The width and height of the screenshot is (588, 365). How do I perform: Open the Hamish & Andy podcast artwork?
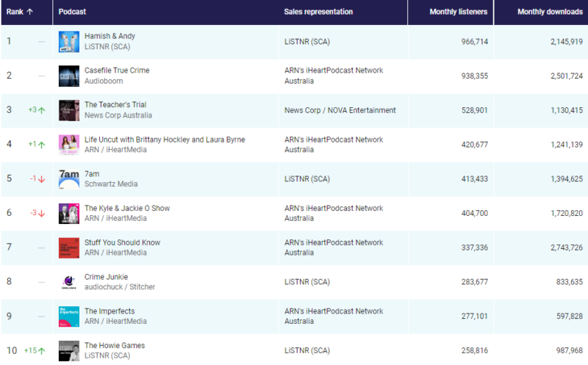click(x=69, y=41)
